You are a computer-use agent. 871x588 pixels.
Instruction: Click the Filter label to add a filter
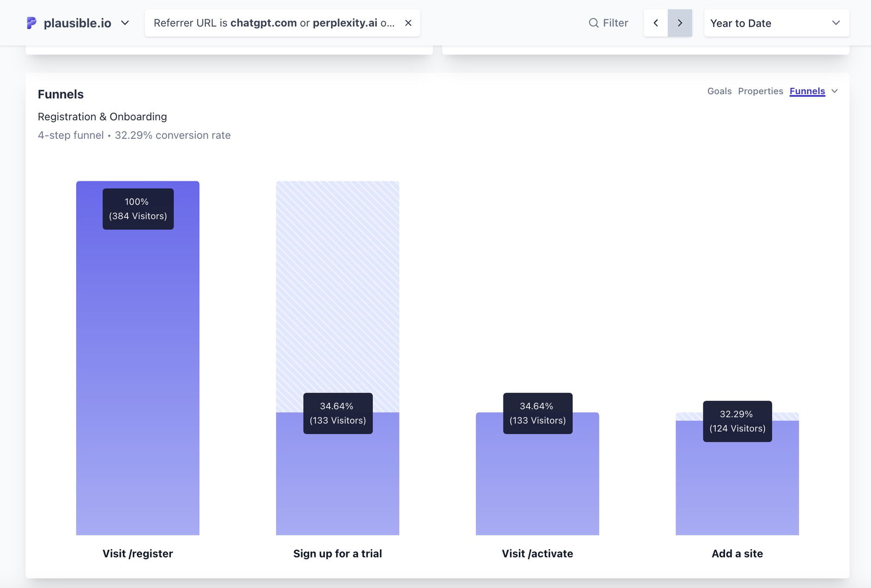click(615, 23)
